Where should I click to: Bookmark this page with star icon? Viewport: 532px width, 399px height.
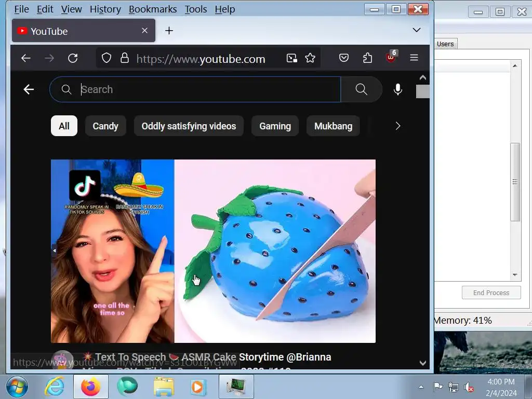(310, 58)
